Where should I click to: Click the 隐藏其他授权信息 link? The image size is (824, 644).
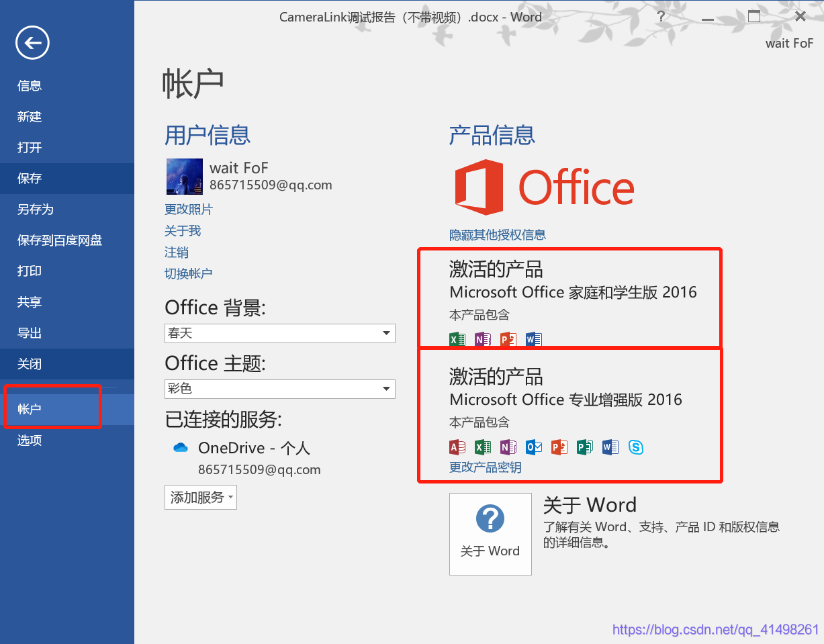click(498, 235)
